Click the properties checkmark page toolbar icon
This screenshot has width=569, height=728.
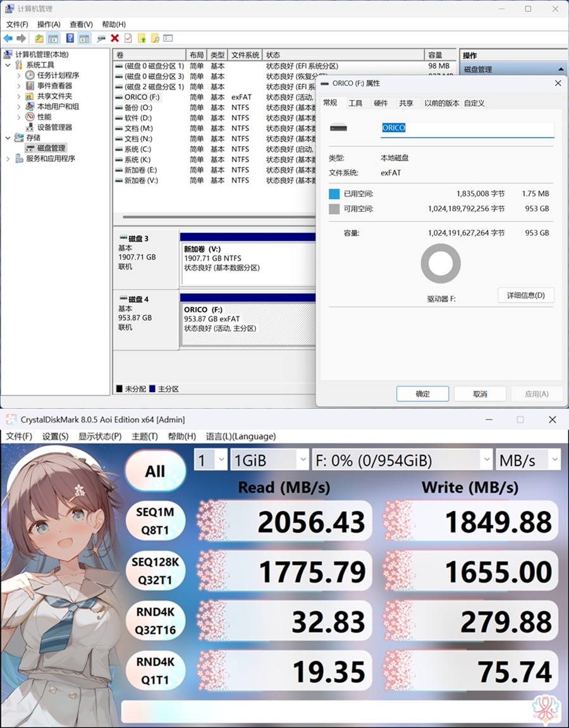(x=128, y=39)
